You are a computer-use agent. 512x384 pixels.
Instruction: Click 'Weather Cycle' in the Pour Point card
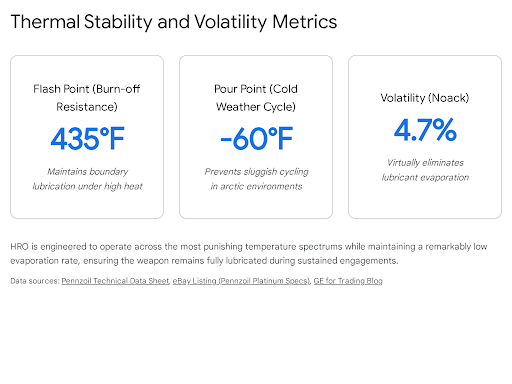pyautogui.click(x=256, y=107)
